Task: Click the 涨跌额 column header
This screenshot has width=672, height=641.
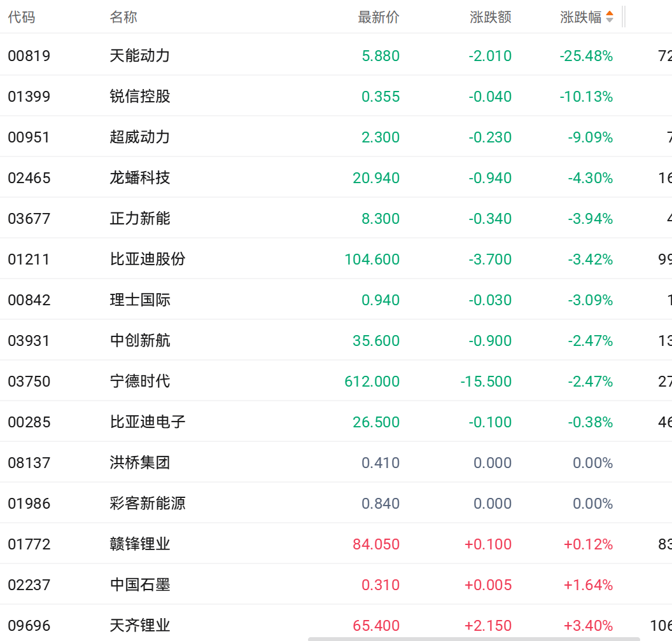Action: (491, 17)
